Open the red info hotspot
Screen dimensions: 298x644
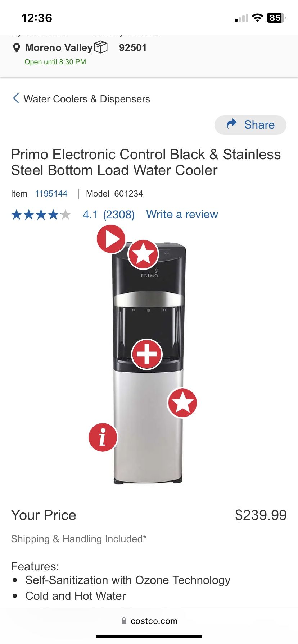[x=103, y=437]
